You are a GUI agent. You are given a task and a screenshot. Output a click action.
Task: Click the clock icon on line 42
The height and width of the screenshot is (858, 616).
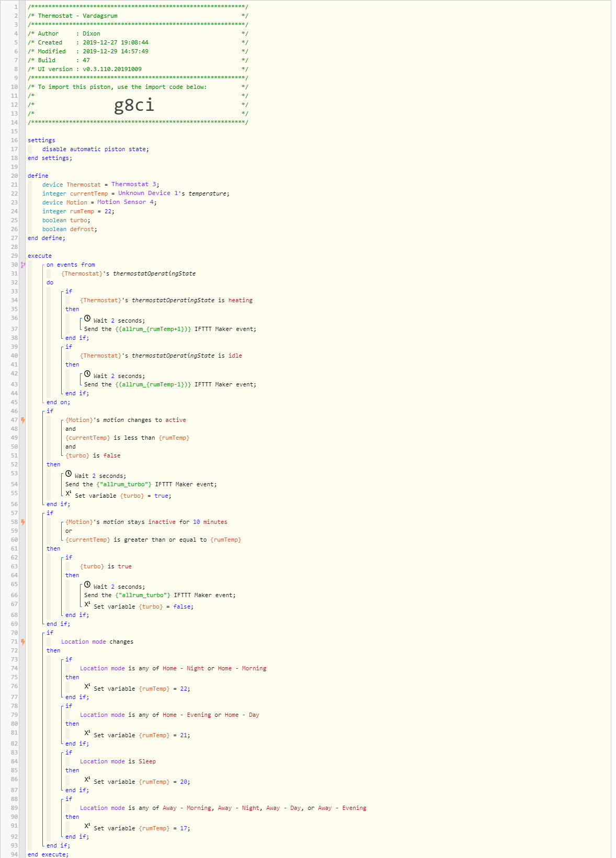(87, 374)
